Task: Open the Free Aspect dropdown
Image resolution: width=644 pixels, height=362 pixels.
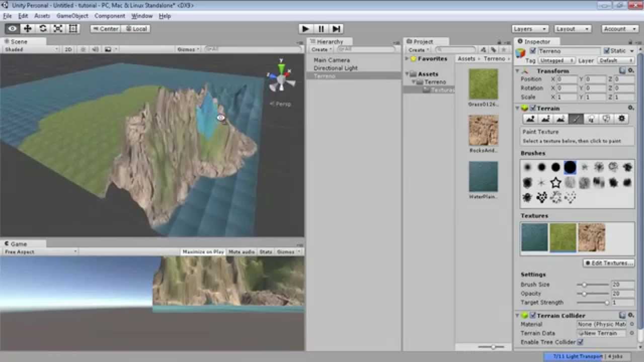Action: [40, 251]
